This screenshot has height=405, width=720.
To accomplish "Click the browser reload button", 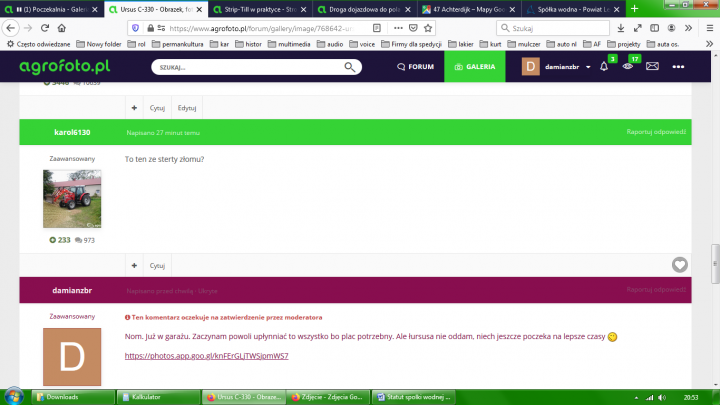I will pyautogui.click(x=42, y=29).
